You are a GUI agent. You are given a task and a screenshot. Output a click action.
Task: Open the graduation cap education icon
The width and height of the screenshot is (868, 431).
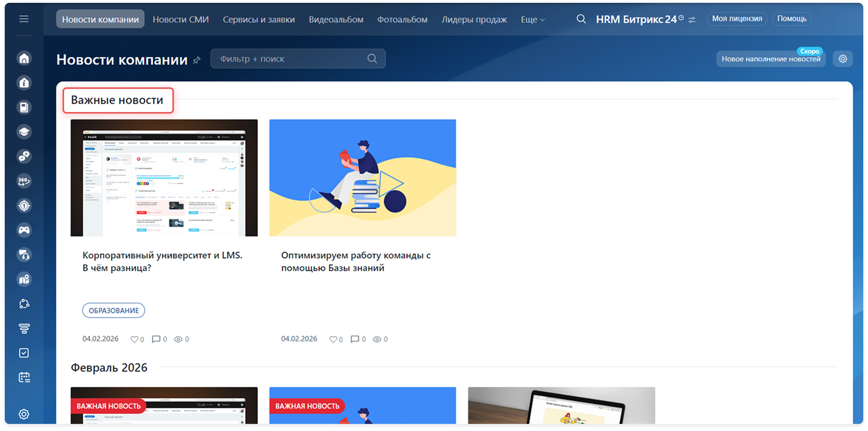[x=24, y=132]
